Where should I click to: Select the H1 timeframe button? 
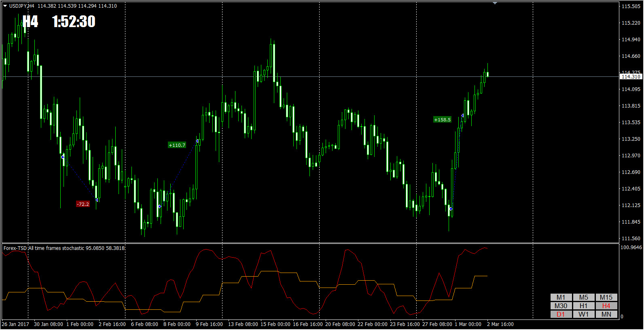(x=583, y=306)
